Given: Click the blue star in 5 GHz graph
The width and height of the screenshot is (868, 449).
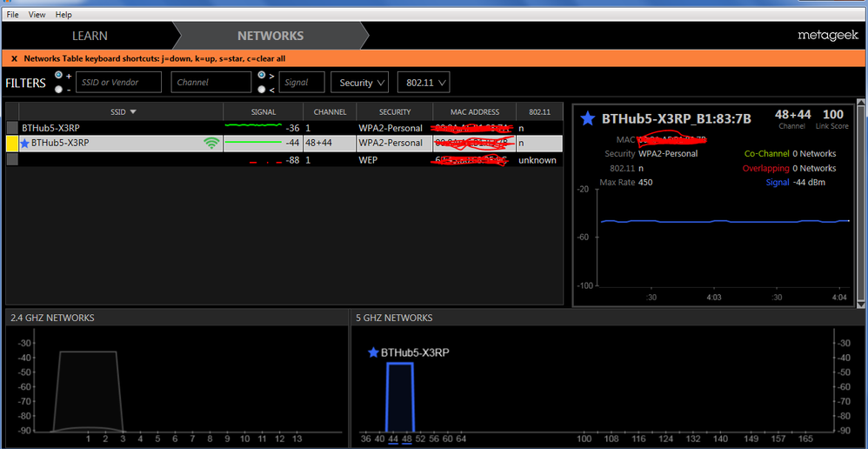Looking at the screenshot, I should tap(373, 352).
